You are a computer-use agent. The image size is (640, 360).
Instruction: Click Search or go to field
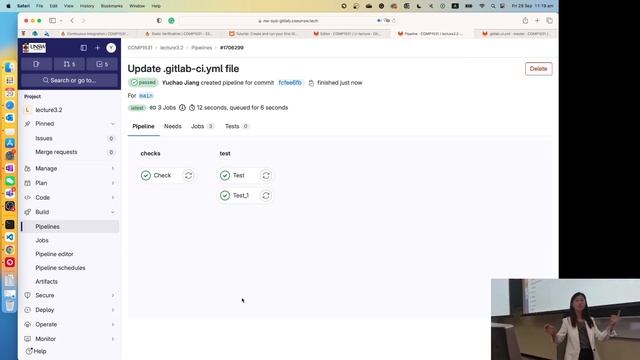pos(69,80)
